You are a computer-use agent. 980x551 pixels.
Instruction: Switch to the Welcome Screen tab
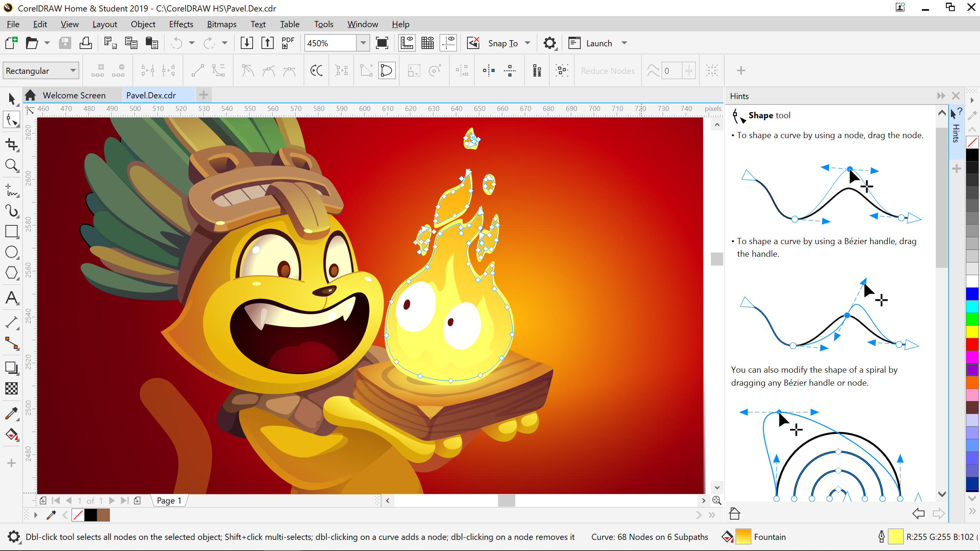pyautogui.click(x=74, y=95)
